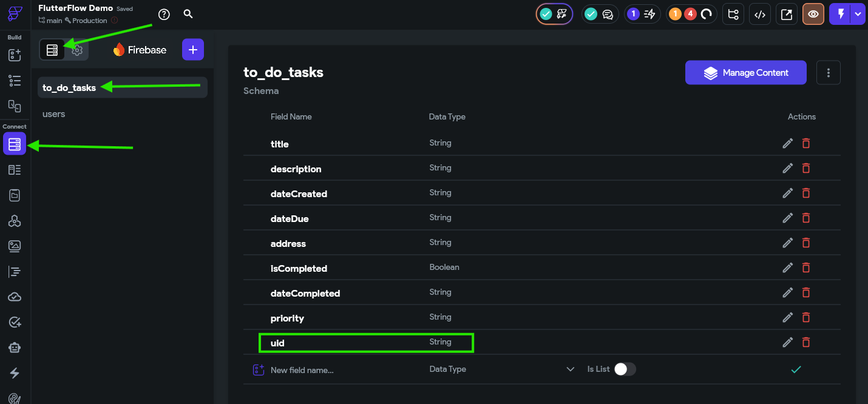Open the Storyboard icon in sidebar
868x404 pixels.
15,106
